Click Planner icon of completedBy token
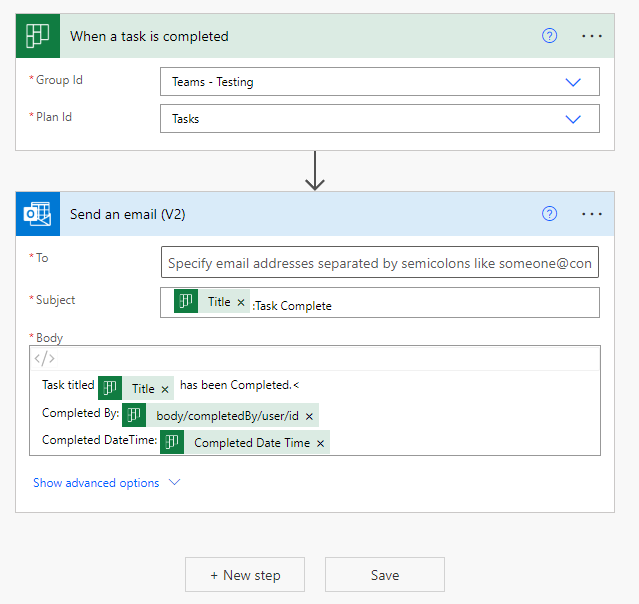The height and width of the screenshot is (604, 639). click(x=134, y=415)
